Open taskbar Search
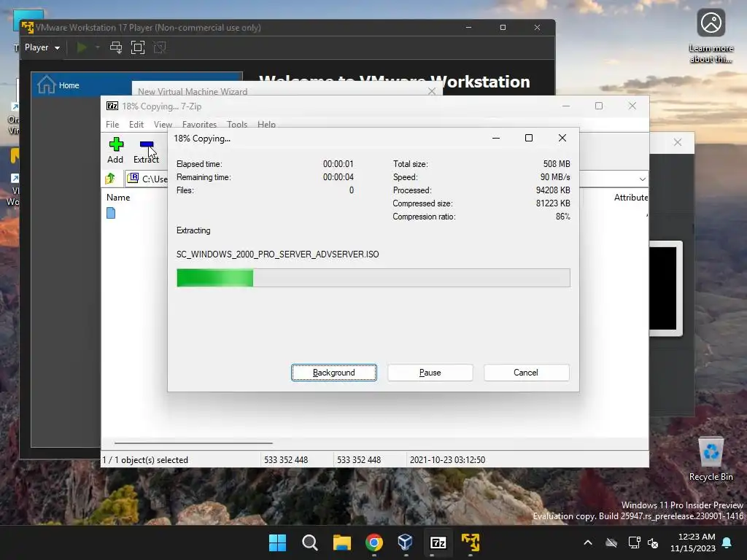The image size is (747, 560). (309, 542)
